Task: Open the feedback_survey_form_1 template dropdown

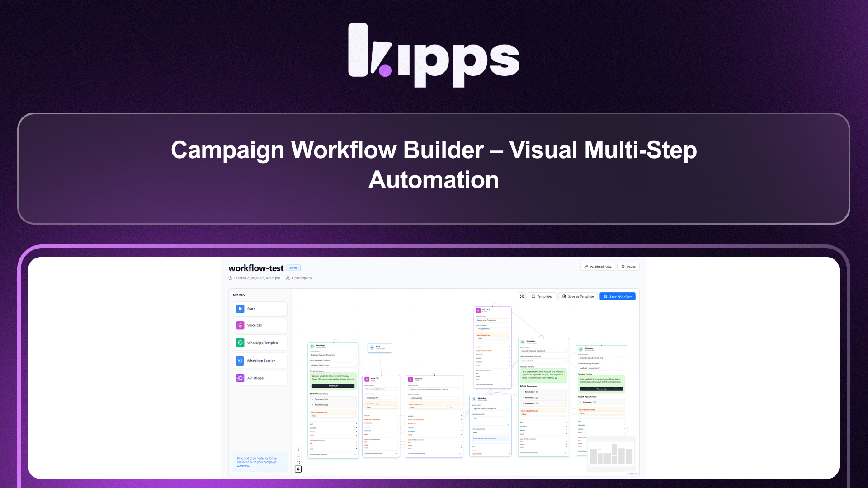Action: 601,368
